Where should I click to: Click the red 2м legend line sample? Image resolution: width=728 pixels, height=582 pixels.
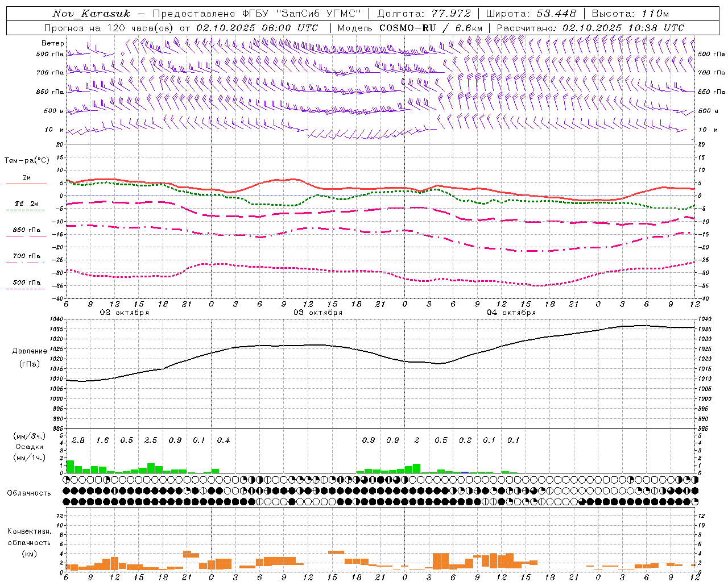26,184
